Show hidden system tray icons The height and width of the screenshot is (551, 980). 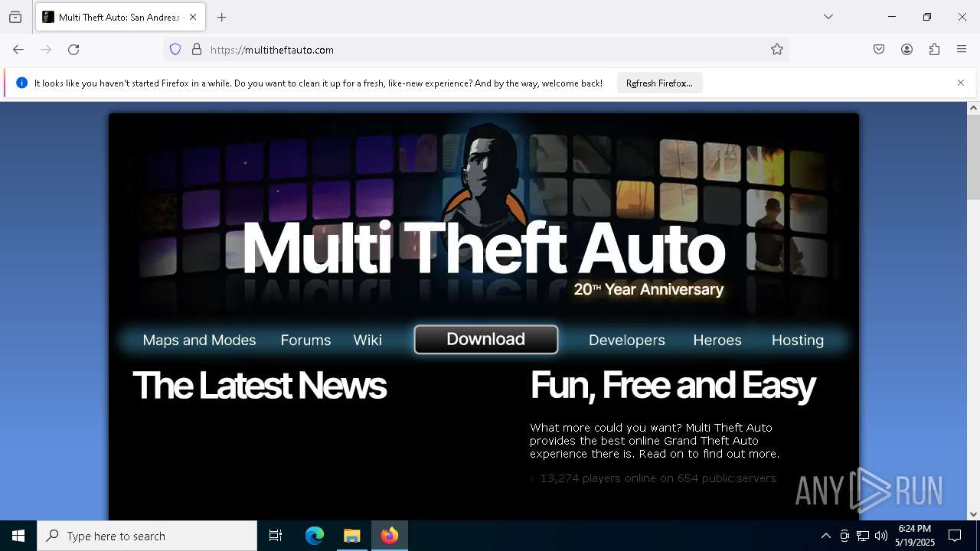click(x=825, y=536)
